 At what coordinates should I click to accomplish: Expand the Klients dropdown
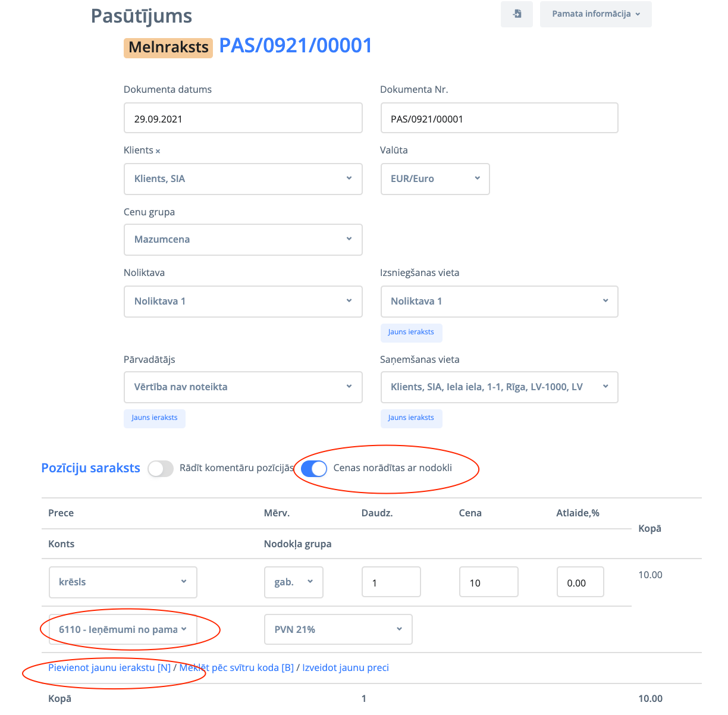(x=243, y=179)
